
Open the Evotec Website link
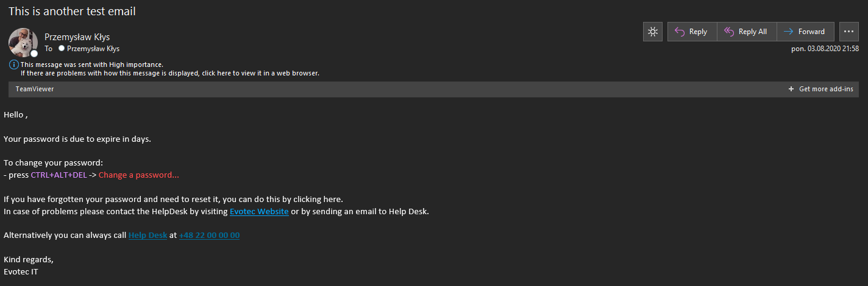(x=259, y=212)
